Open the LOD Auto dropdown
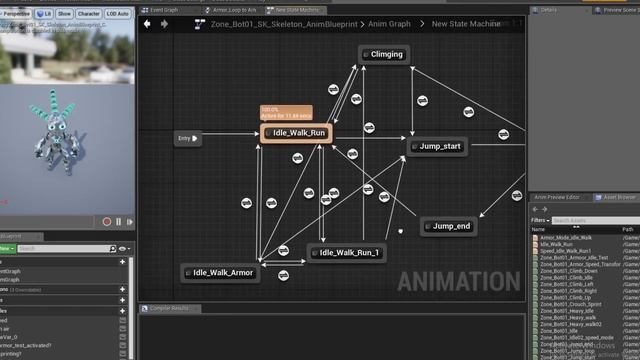 (x=118, y=13)
